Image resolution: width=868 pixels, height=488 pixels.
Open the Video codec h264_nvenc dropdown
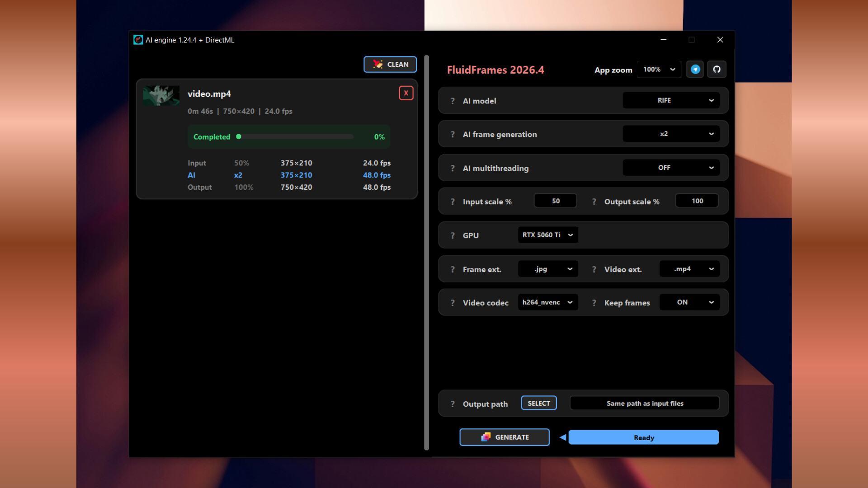[x=548, y=302]
